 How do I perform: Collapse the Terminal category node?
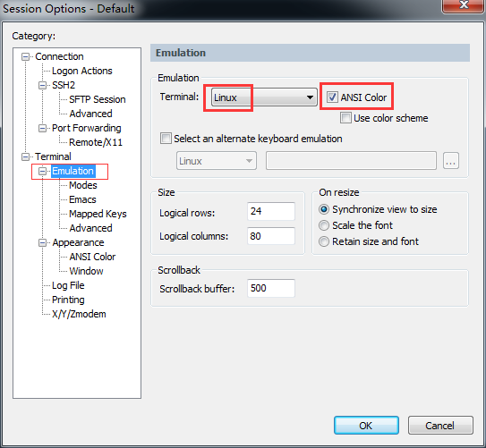coord(25,156)
